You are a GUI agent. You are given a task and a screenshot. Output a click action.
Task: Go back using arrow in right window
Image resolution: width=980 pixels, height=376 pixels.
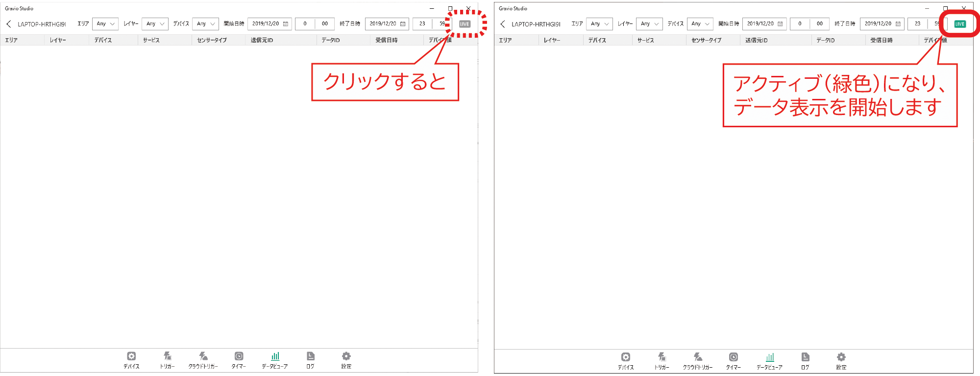503,24
